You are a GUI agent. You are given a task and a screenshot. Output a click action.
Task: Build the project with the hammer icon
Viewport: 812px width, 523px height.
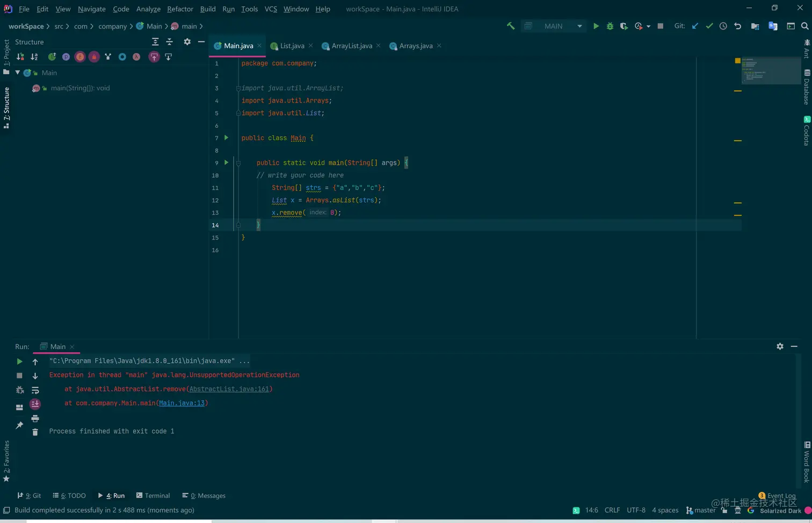click(511, 26)
